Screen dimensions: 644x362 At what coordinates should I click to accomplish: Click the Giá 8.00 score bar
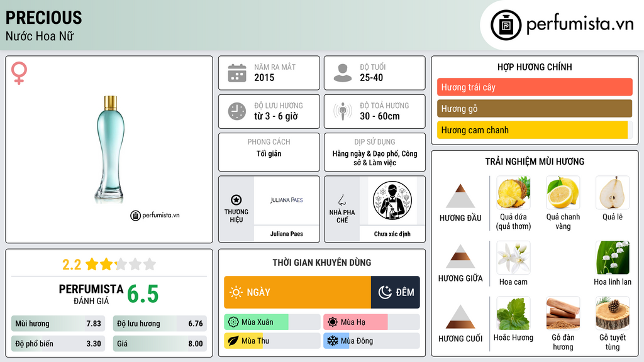click(x=160, y=344)
